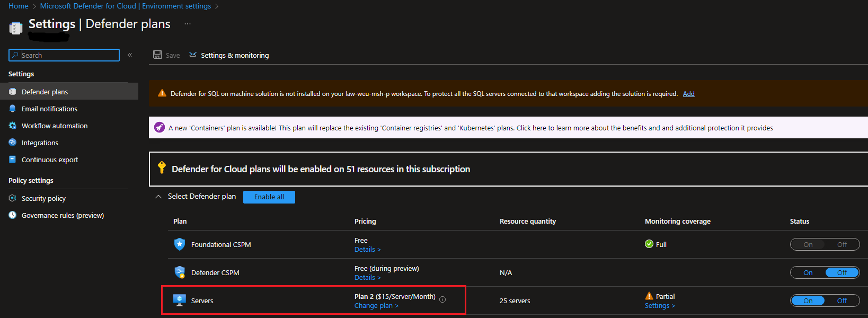Click the Monitoring coverage column header
The width and height of the screenshot is (868, 318).
678,222
